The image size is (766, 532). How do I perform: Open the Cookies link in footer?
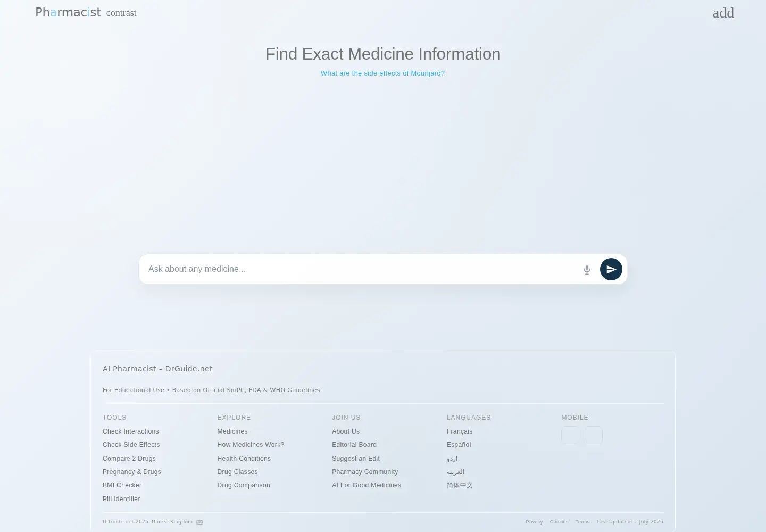[x=559, y=522]
